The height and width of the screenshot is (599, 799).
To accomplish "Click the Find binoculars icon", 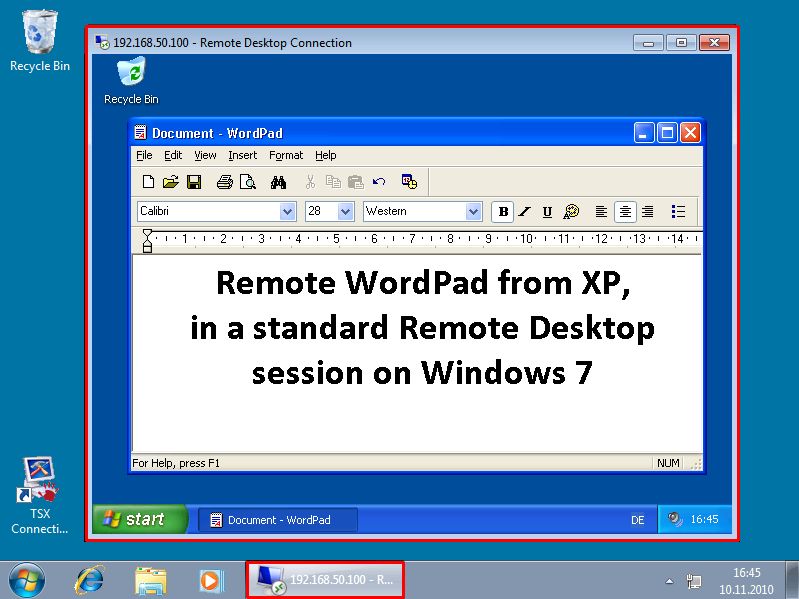I will (279, 182).
